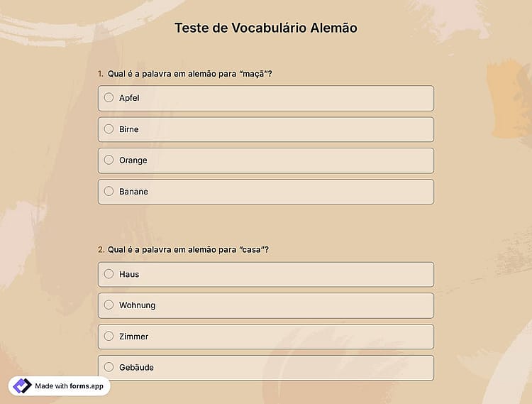Screen dimensions: 532x404
Task: Mark the Banane radio button
Action: pos(109,191)
